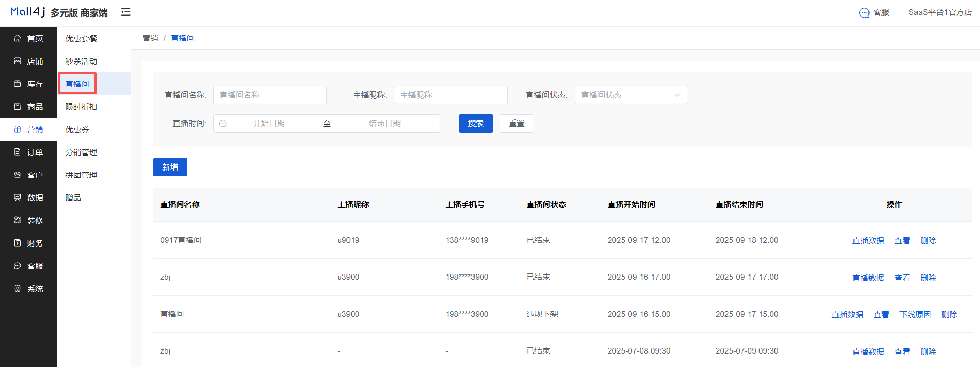
Task: Click the 开始日期 date field
Action: point(269,124)
